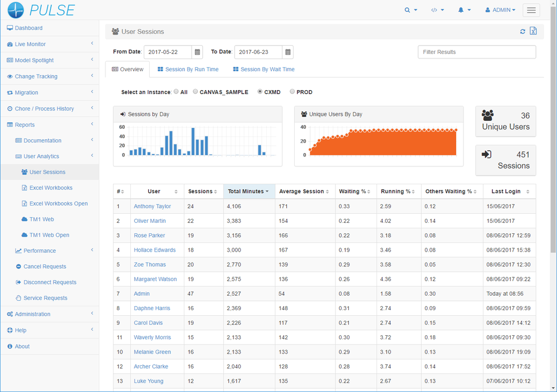Open Anthony Taylor user link
This screenshot has width=557, height=392.
(152, 207)
